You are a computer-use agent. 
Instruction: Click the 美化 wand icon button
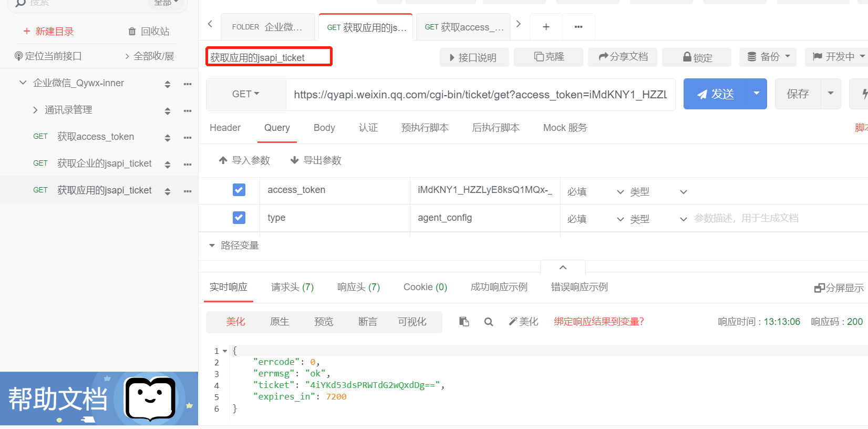point(523,322)
